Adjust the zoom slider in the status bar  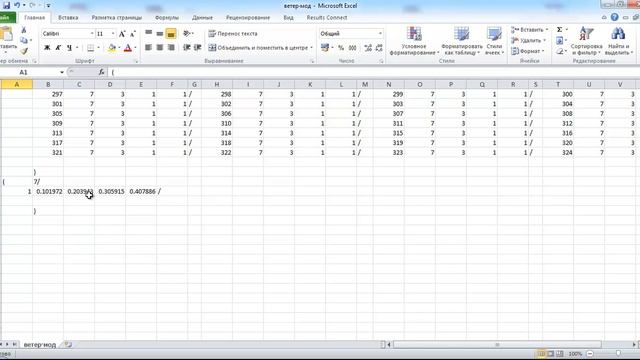618,353
